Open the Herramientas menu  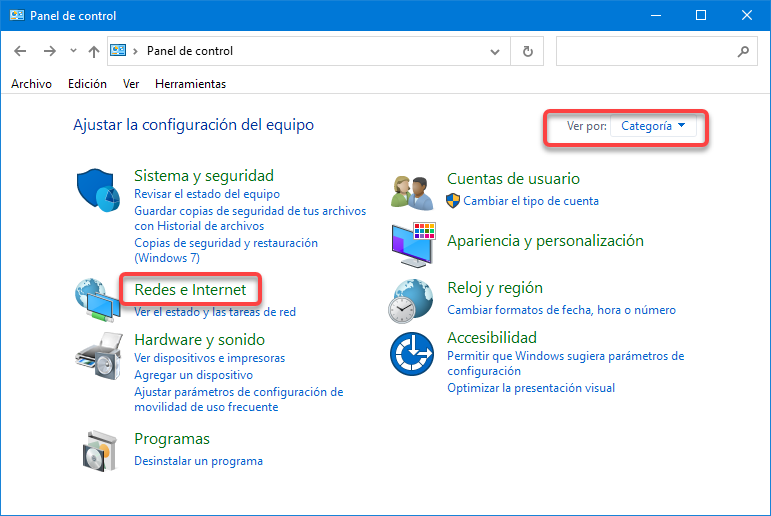pyautogui.click(x=190, y=84)
